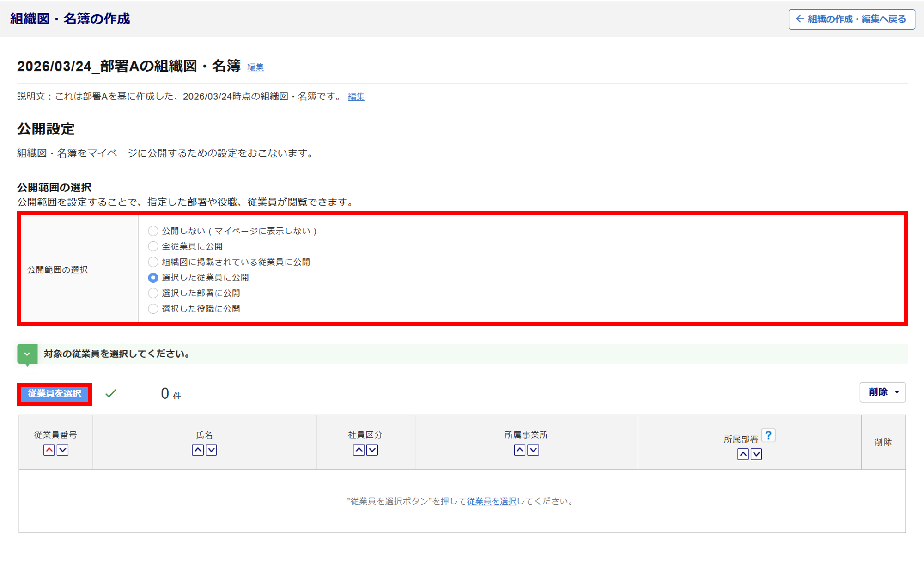This screenshot has height=562, width=924.
Task: Select 全従業員に公開 radio option
Action: (153, 246)
